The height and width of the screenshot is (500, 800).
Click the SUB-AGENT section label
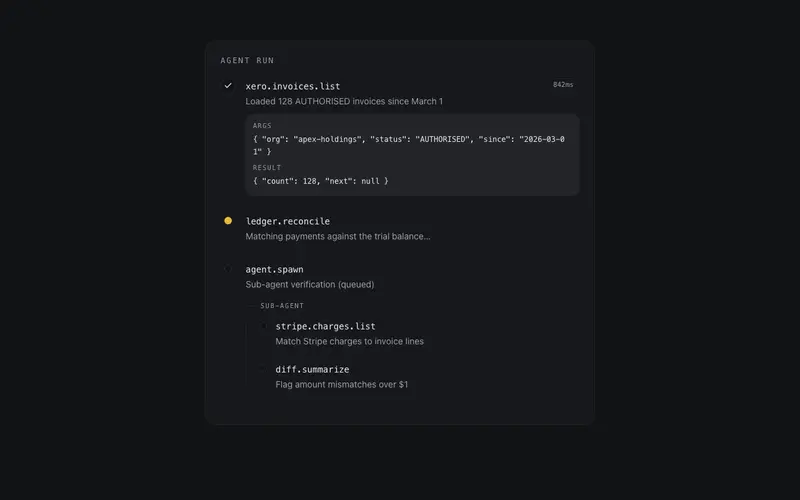coord(282,306)
